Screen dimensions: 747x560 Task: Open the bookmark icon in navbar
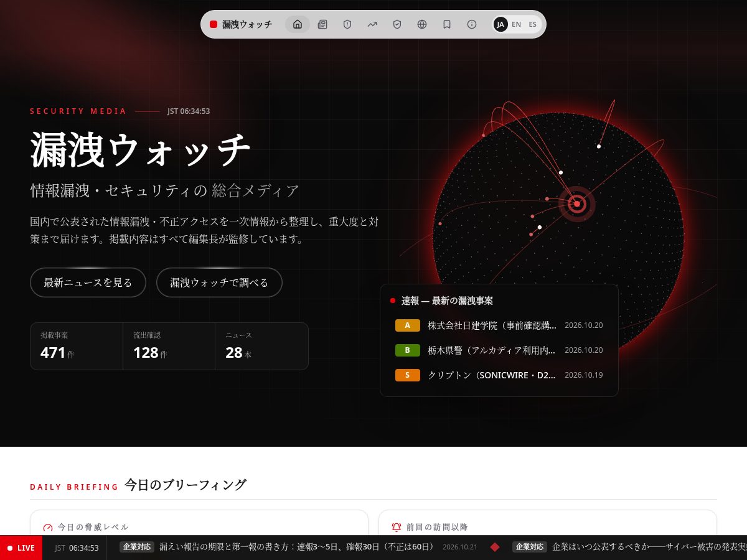pos(447,24)
